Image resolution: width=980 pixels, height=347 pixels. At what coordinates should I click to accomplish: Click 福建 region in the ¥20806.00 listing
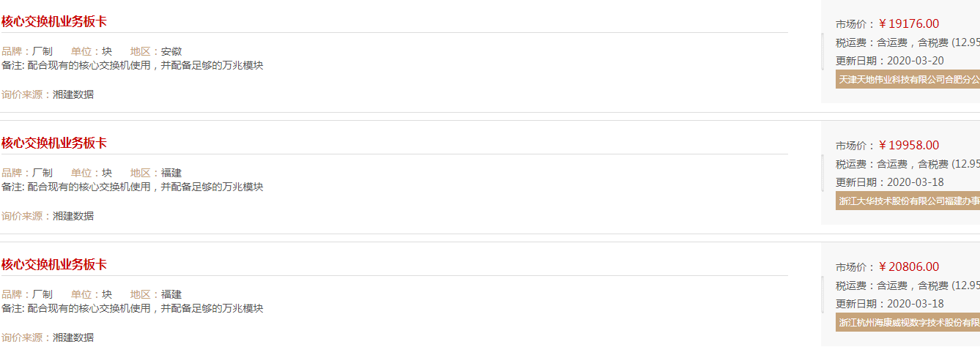click(x=171, y=294)
